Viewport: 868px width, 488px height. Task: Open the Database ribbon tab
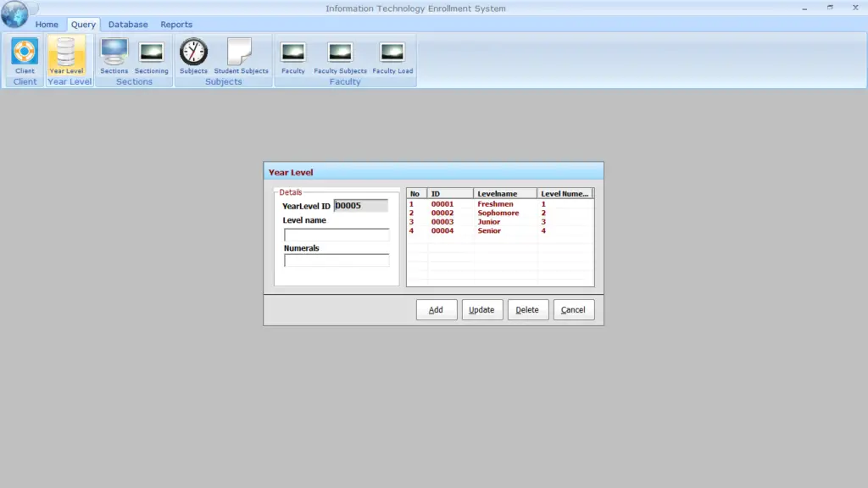click(x=128, y=24)
